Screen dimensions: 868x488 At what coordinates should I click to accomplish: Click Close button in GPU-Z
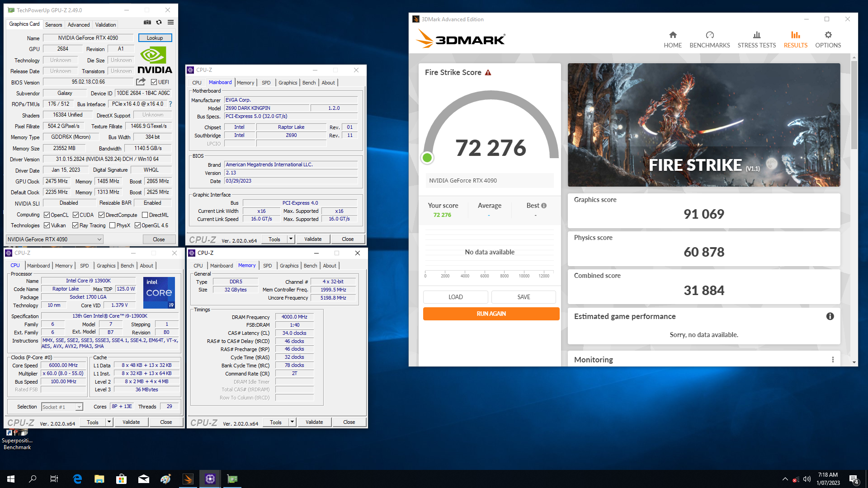159,239
